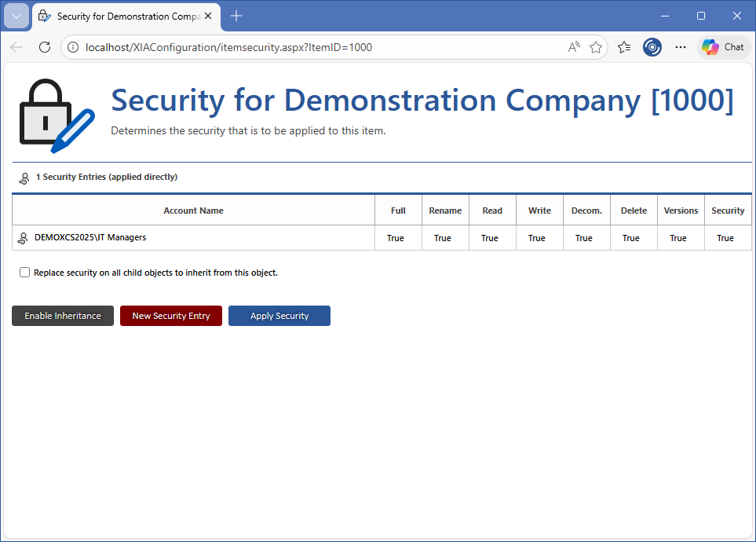Click the circular extension icon in toolbar
Viewport: 756px width, 542px height.
652,47
